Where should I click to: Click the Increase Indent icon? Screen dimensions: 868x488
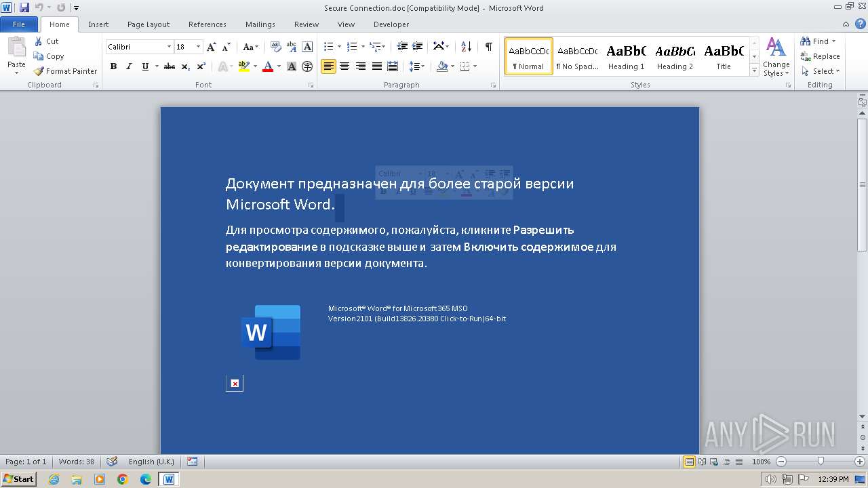pyautogui.click(x=418, y=47)
